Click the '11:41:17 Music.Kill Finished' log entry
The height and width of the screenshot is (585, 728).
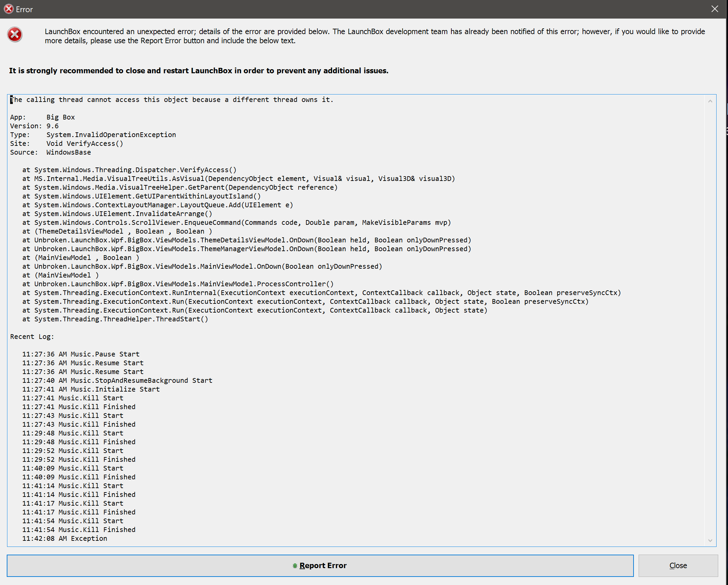(79, 513)
